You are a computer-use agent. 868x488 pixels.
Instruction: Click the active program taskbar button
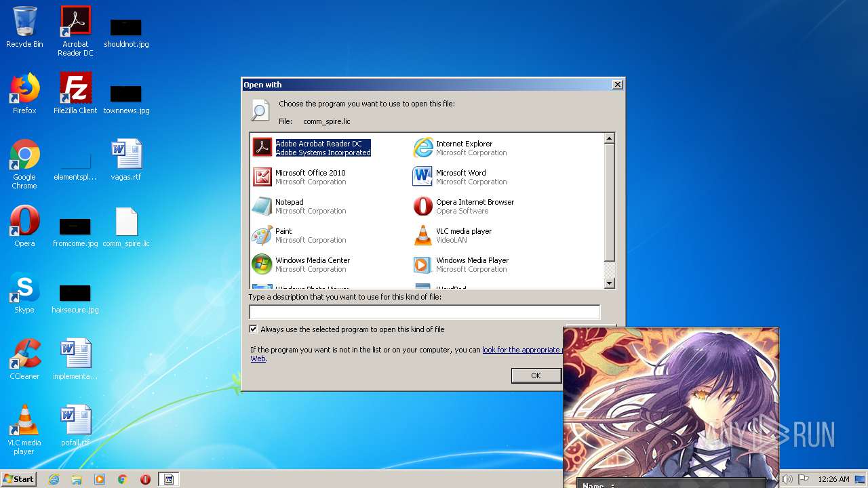pyautogui.click(x=169, y=479)
